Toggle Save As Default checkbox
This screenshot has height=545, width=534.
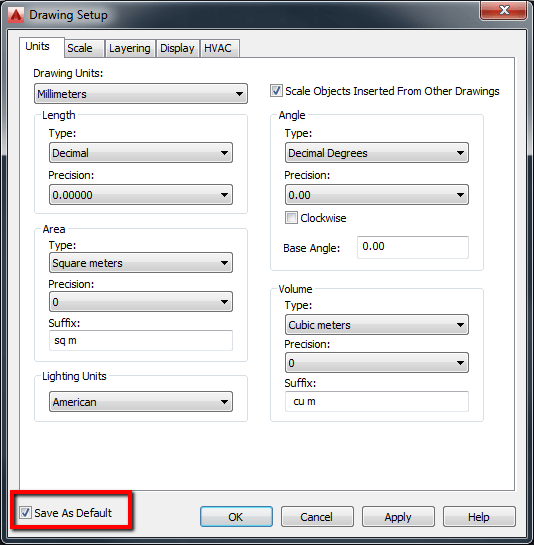coord(25,512)
